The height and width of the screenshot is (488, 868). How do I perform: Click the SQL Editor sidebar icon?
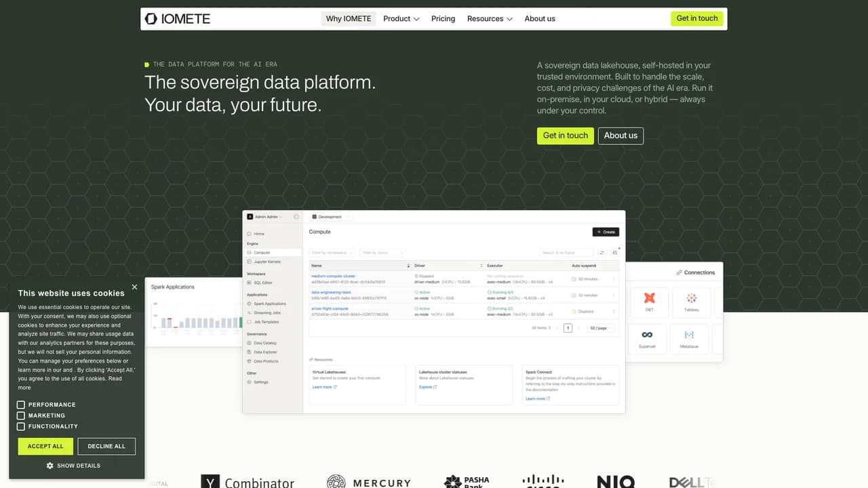click(x=250, y=283)
